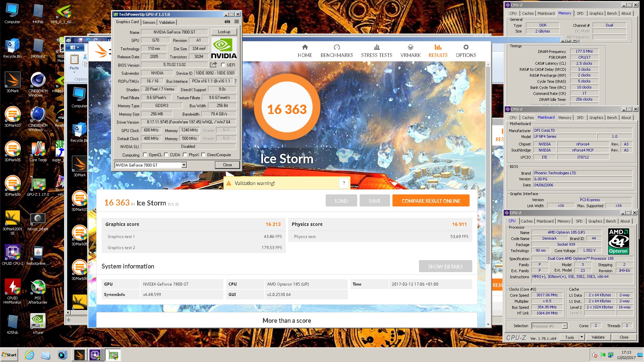Open SPD tab in top CPU-Z window
The width and height of the screenshot is (644, 362).
point(580,13)
